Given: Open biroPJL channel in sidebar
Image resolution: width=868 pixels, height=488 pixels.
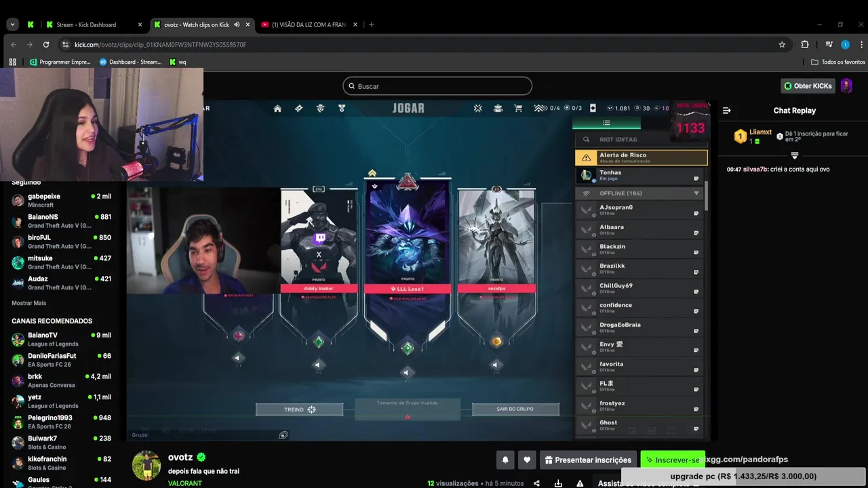Looking at the screenshot, I should (61, 241).
